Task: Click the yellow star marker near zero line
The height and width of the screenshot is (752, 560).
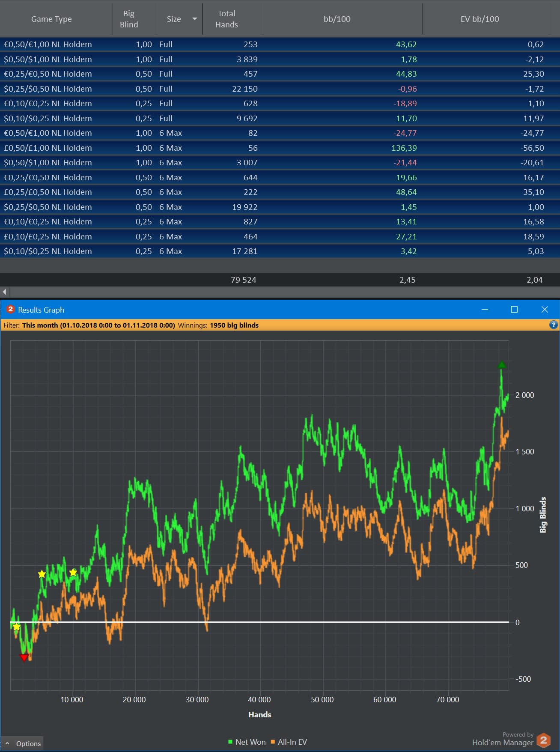Action: click(16, 627)
